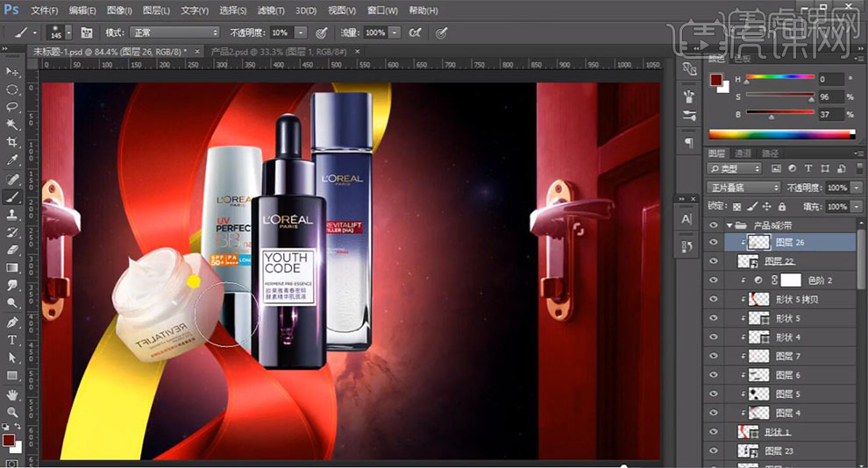Switch to the 路径 paths tab
Viewport: 868px width, 468px height.
point(770,153)
